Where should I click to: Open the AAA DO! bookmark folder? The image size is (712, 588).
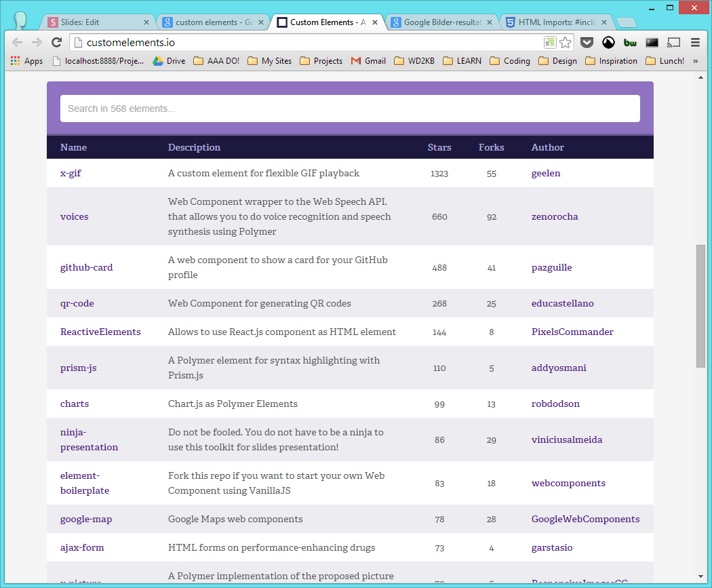(216, 61)
